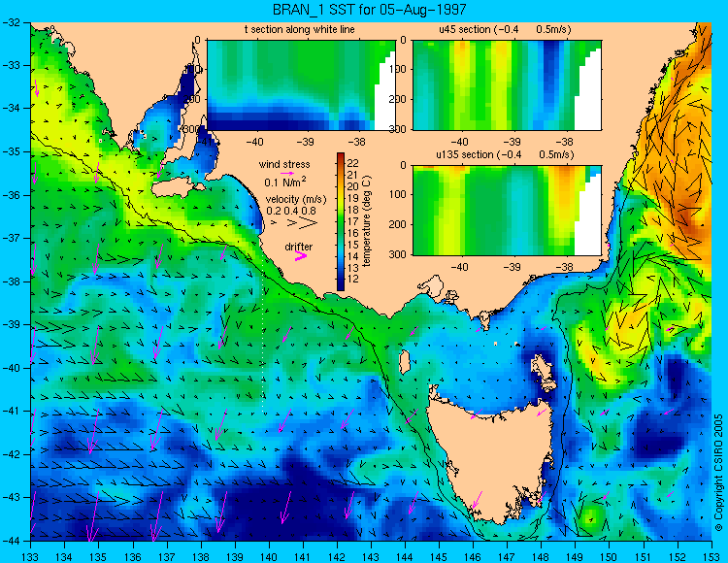728x563 pixels.
Task: Click the tick value 17 on the color bar
Action: click(x=353, y=221)
